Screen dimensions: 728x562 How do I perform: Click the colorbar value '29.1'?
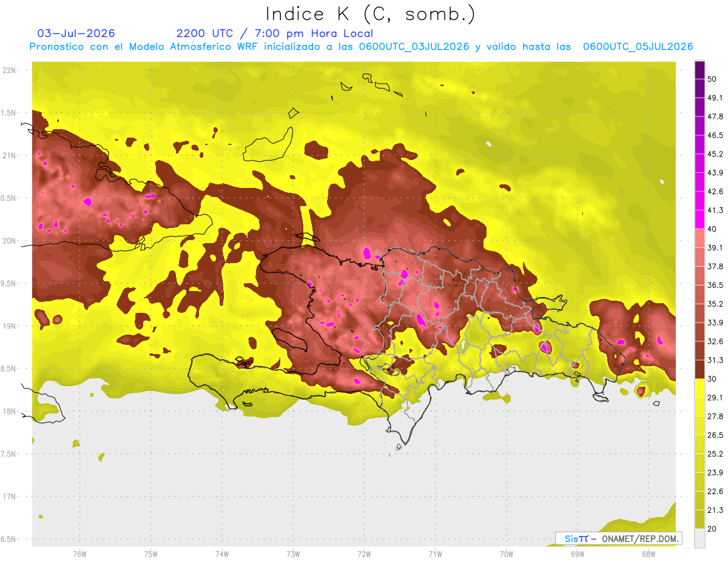[715, 398]
